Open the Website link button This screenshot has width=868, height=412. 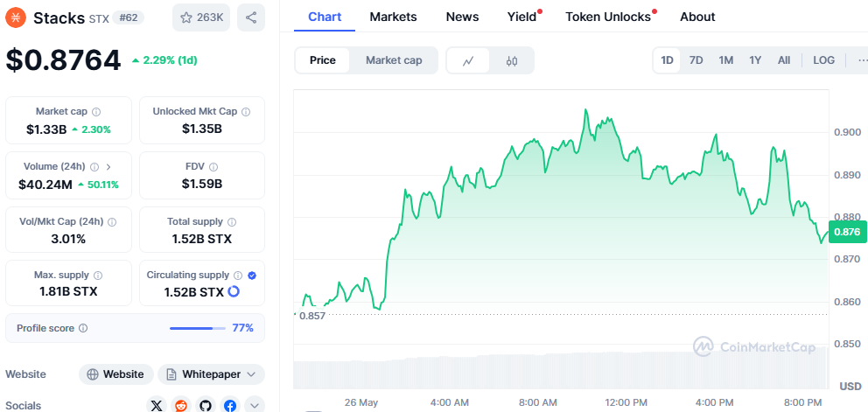pyautogui.click(x=116, y=374)
